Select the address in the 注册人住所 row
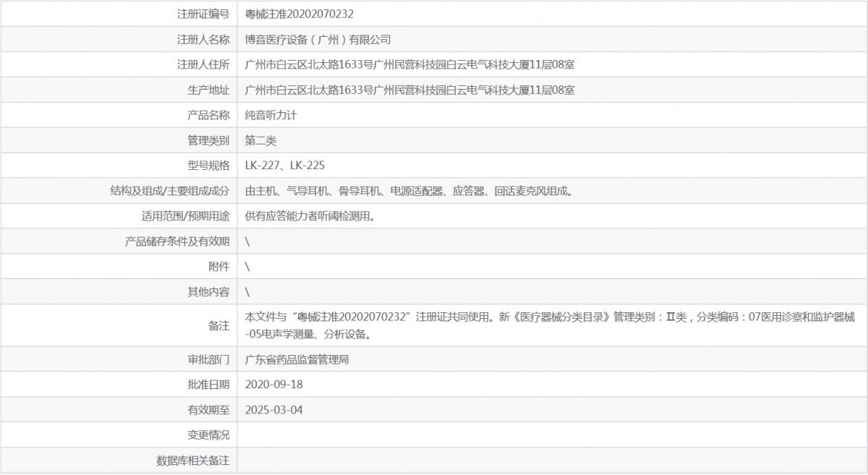This screenshot has height=475, width=868. click(x=410, y=64)
